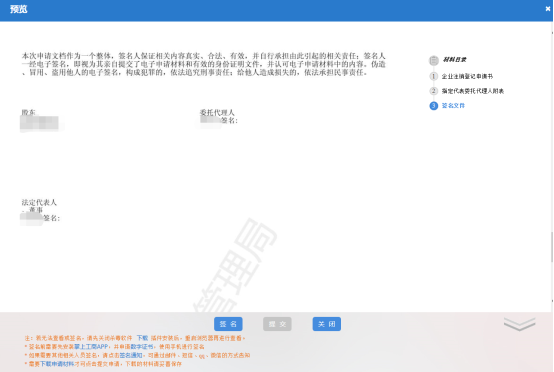Image resolution: width=554 pixels, height=372 pixels.
Task: Open 企业注销登记申请书 in the materials list
Action: [467, 76]
